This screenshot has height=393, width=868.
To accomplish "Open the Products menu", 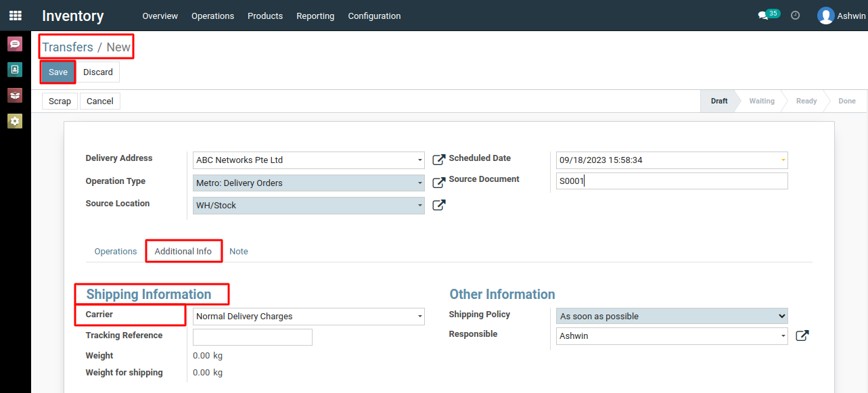I will coord(265,16).
